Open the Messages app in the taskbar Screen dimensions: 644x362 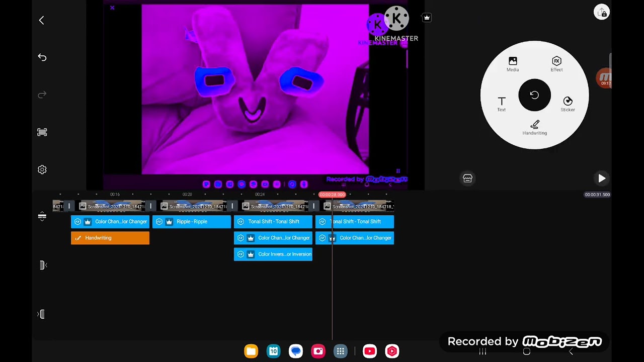(296, 351)
